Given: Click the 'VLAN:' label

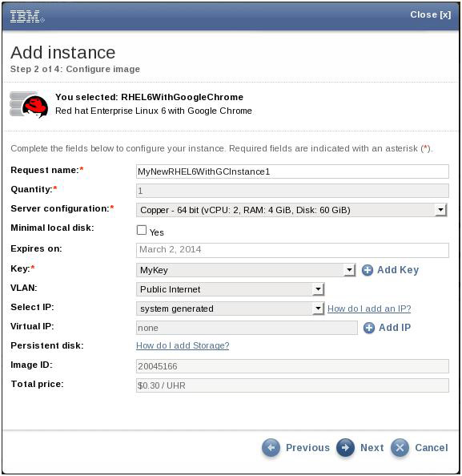Looking at the screenshot, I should [x=24, y=288].
